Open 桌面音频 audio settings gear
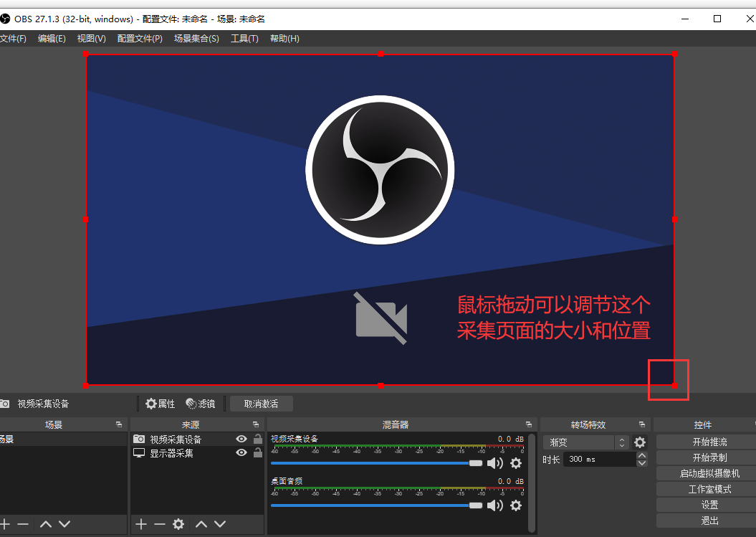The height and width of the screenshot is (537, 756). (x=516, y=505)
